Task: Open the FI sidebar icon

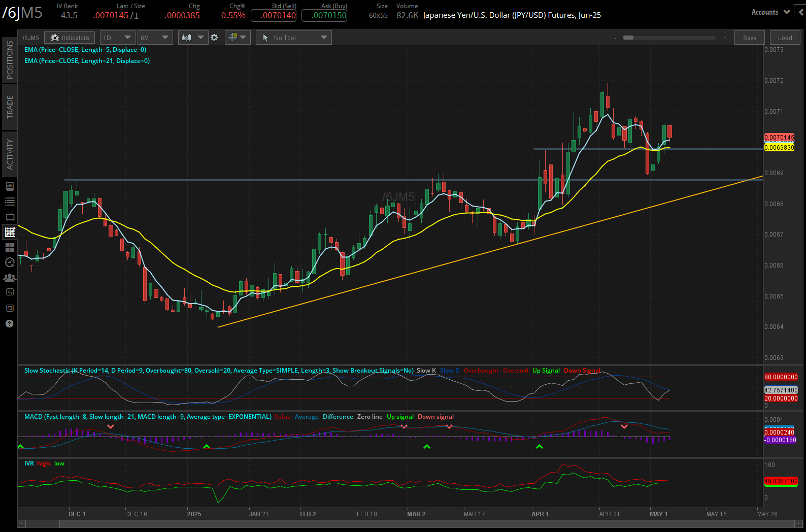Action: click(x=10, y=308)
